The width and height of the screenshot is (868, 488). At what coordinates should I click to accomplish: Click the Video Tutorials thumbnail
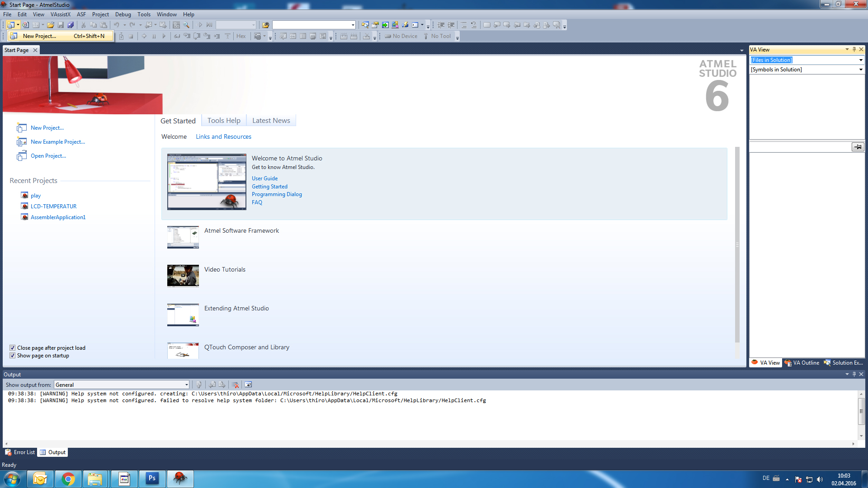(x=183, y=276)
